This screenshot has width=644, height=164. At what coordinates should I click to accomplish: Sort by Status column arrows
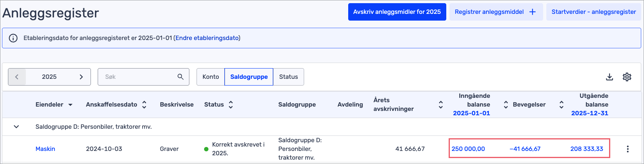[x=231, y=105]
